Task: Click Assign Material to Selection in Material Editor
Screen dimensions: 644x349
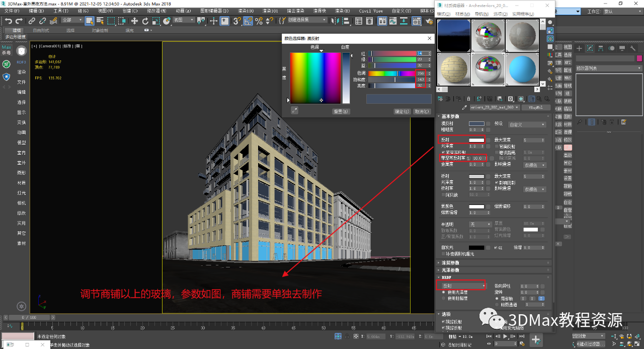Action: (x=458, y=99)
